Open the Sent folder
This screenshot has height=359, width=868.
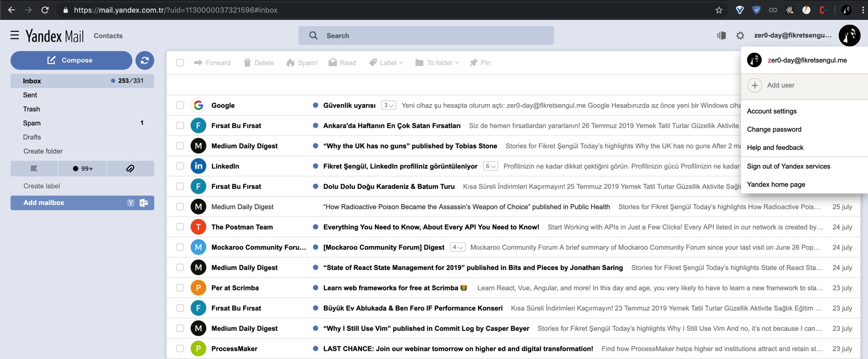(82, 95)
